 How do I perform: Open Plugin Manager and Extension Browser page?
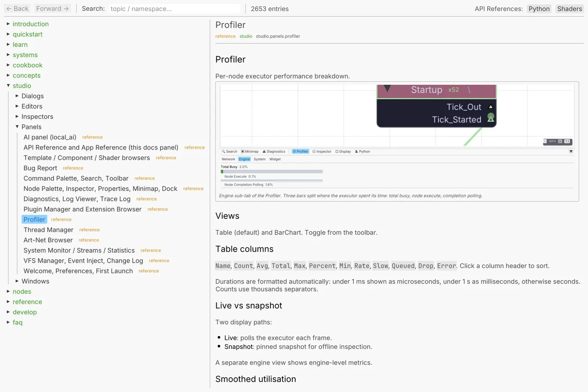pos(82,209)
